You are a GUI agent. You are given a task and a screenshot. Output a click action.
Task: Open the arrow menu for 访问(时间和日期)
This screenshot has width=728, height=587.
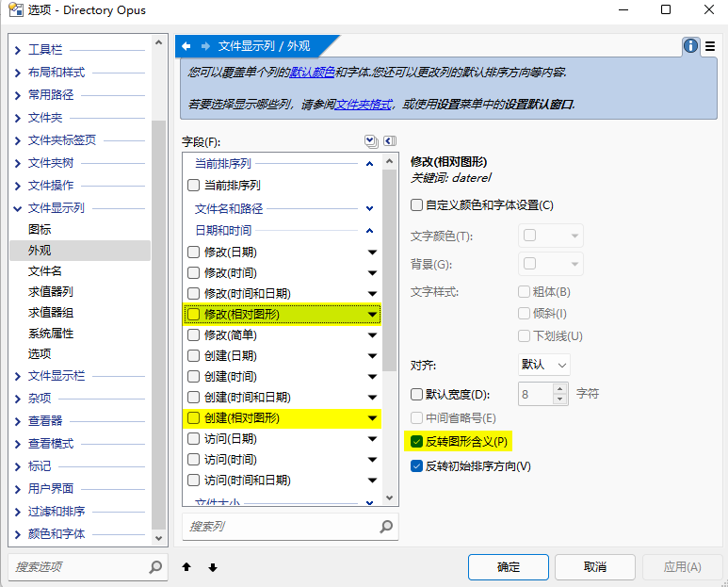tap(372, 481)
